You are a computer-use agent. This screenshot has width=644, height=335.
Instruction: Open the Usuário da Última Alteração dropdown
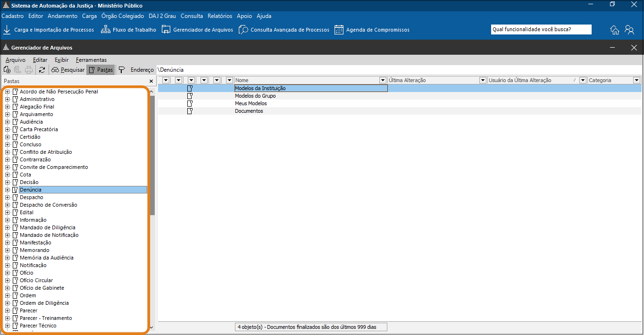[x=583, y=80]
